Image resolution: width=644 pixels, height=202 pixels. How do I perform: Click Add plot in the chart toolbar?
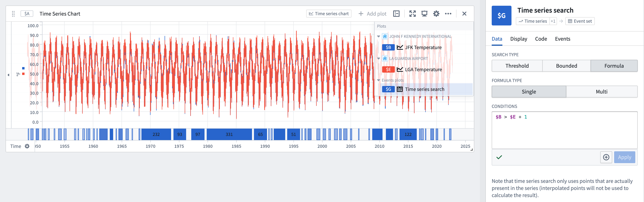tap(372, 13)
